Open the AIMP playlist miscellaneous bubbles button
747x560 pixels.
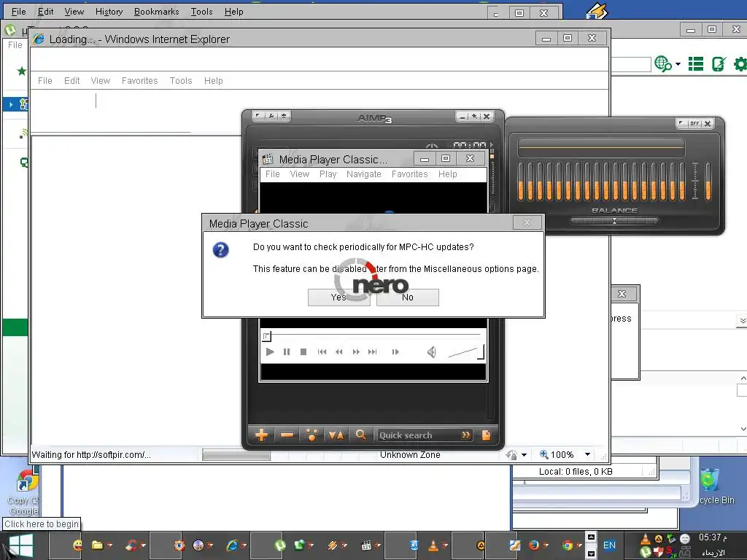[x=311, y=435]
